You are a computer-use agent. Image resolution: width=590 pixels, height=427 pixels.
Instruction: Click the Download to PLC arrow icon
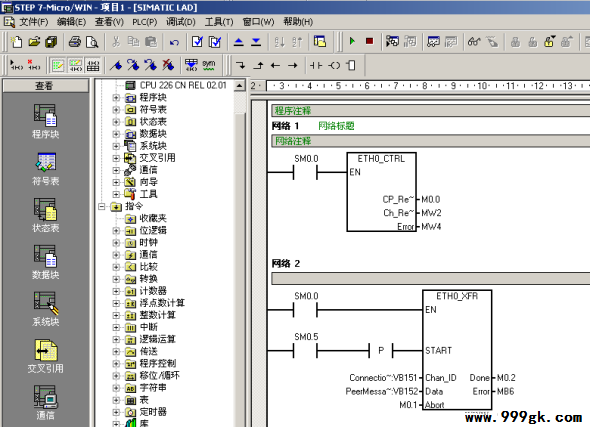tap(256, 42)
